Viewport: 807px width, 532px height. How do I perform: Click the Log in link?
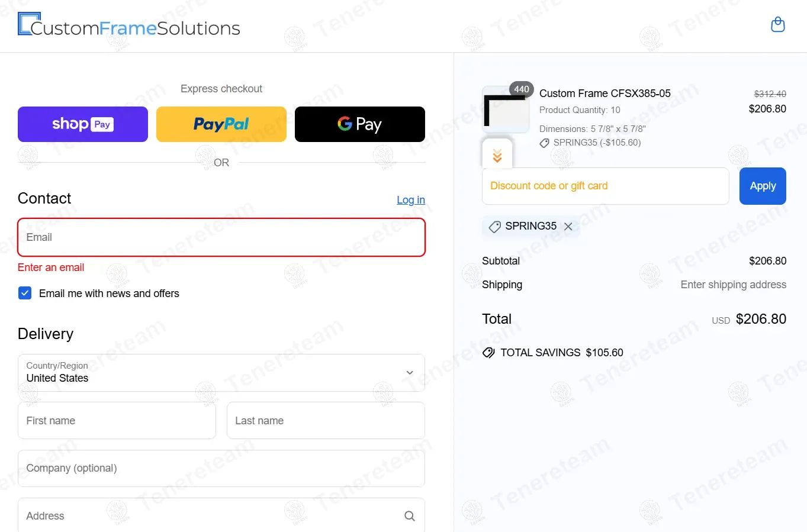point(411,200)
